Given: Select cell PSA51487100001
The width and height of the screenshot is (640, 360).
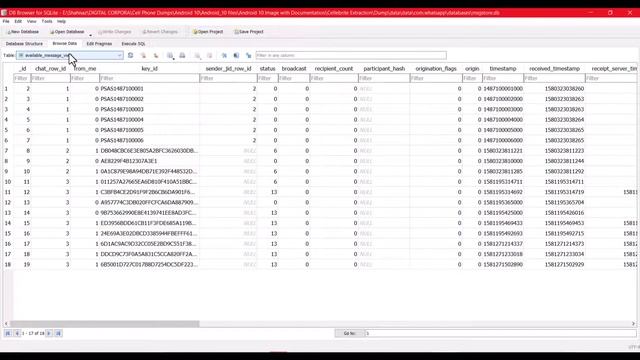Looking at the screenshot, I should pyautogui.click(x=149, y=89).
